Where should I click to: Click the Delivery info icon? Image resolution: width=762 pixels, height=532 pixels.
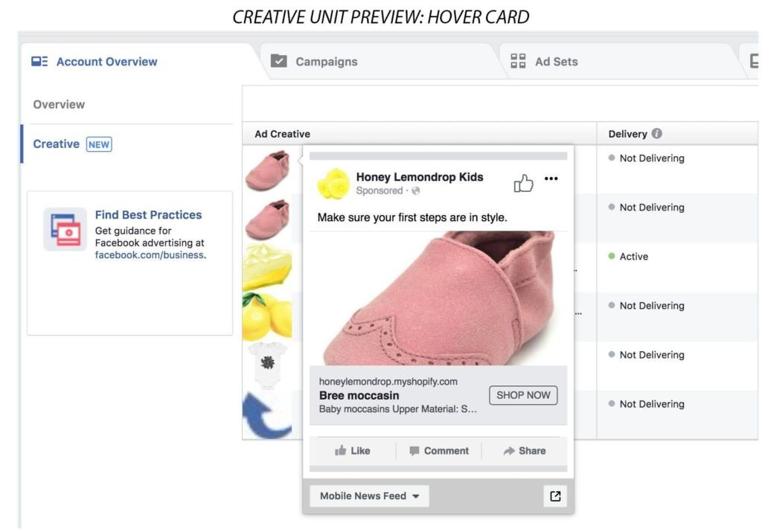pyautogui.click(x=656, y=133)
